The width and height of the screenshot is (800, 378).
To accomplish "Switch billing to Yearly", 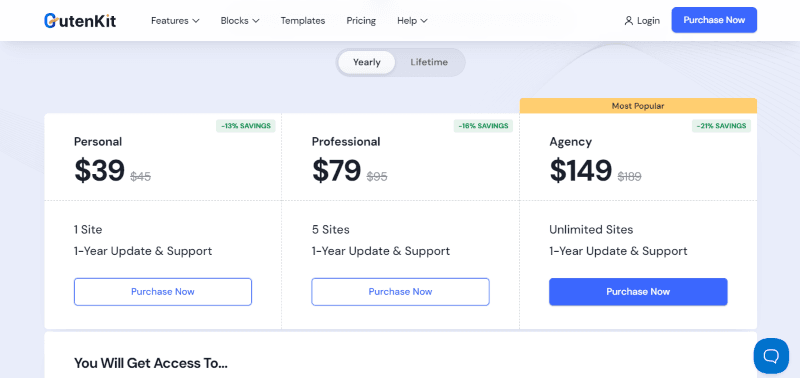I will tap(366, 62).
